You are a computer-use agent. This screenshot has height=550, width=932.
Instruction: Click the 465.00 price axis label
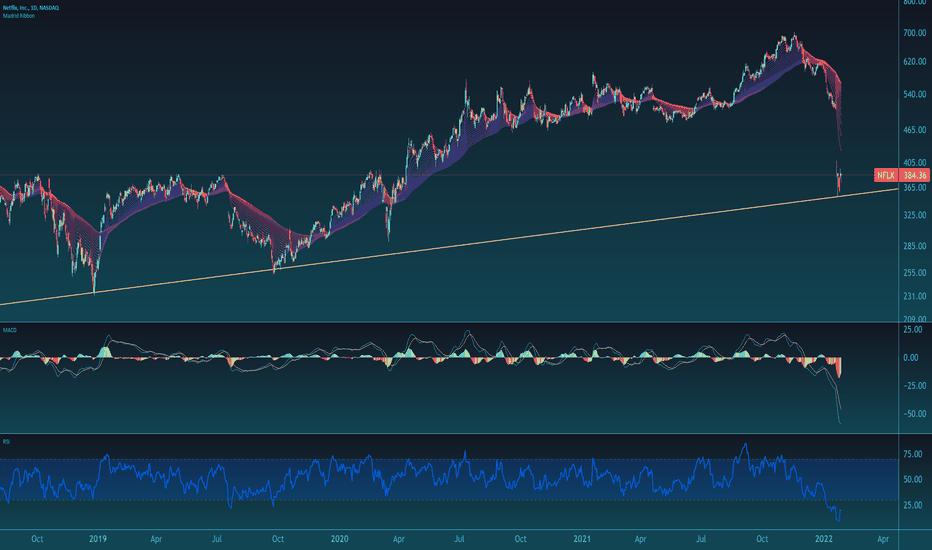pyautogui.click(x=915, y=130)
